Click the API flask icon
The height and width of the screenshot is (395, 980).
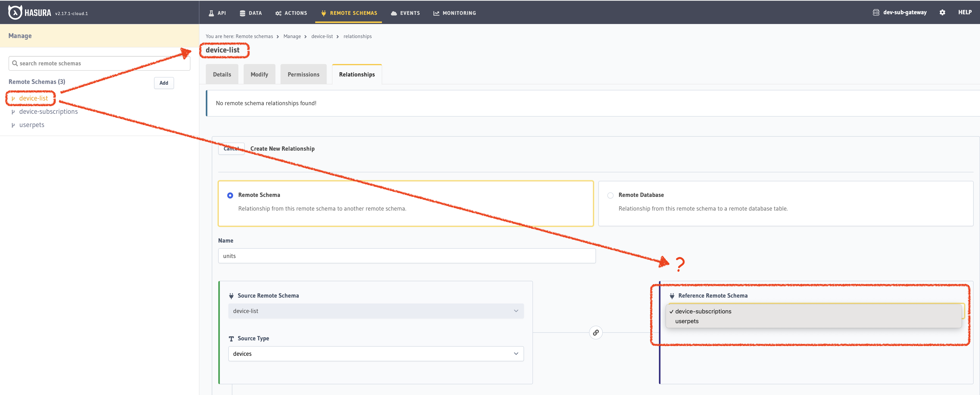[x=211, y=13]
